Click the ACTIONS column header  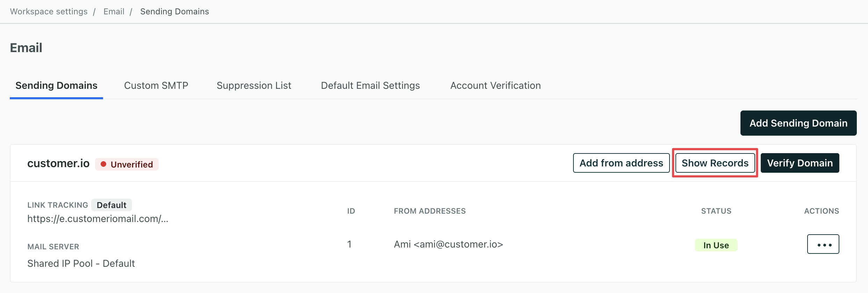(x=822, y=211)
